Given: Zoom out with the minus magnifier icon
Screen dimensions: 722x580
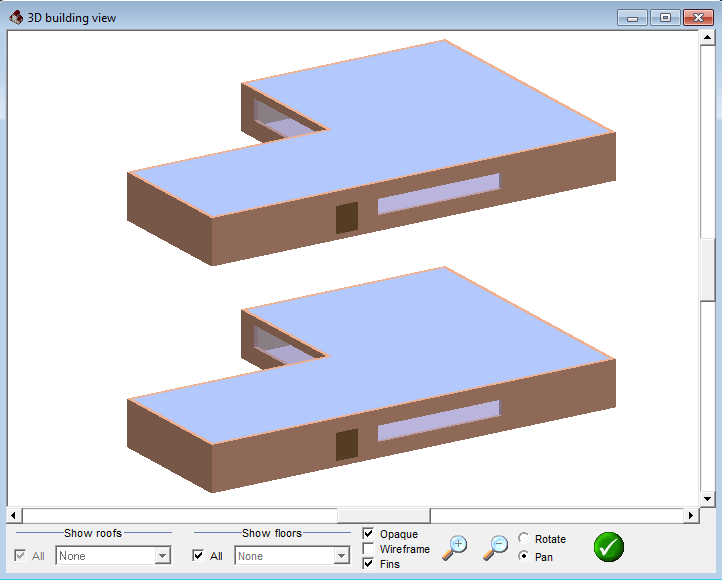Looking at the screenshot, I should pyautogui.click(x=495, y=547).
